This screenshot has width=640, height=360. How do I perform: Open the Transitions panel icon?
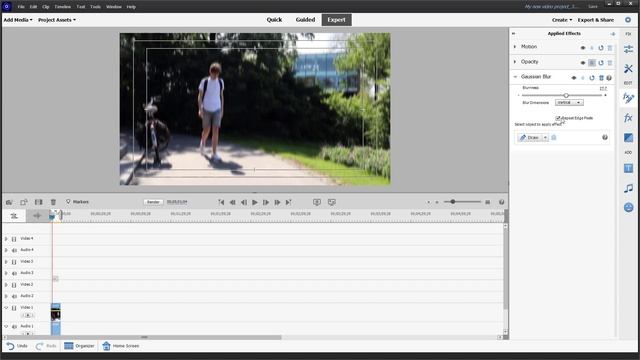point(628,138)
